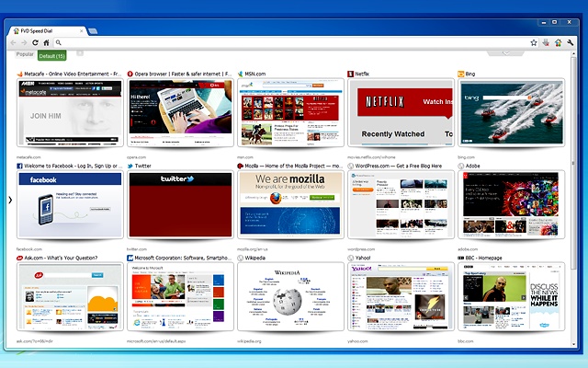Open the wrench settings menu
The width and height of the screenshot is (588, 368).
tap(570, 42)
